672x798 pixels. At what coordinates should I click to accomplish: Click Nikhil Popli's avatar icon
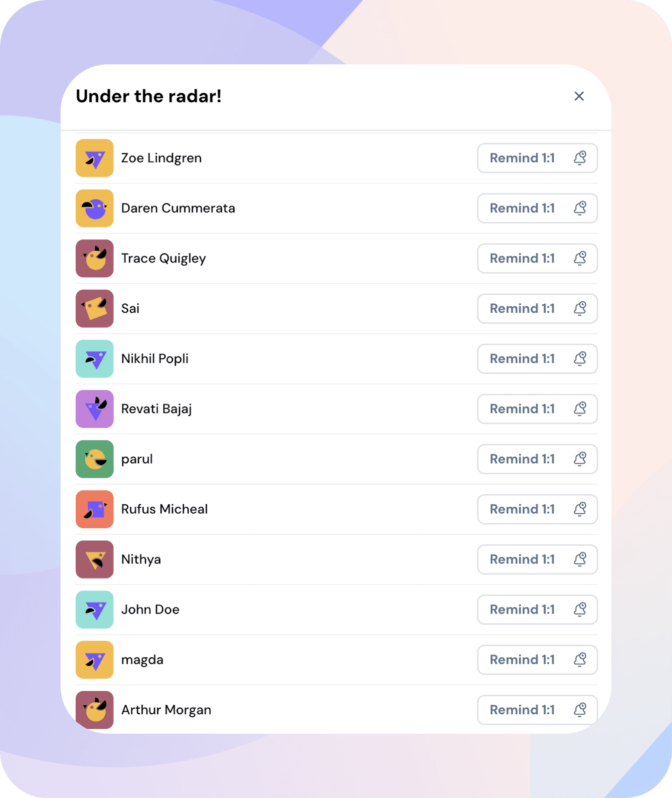point(95,359)
